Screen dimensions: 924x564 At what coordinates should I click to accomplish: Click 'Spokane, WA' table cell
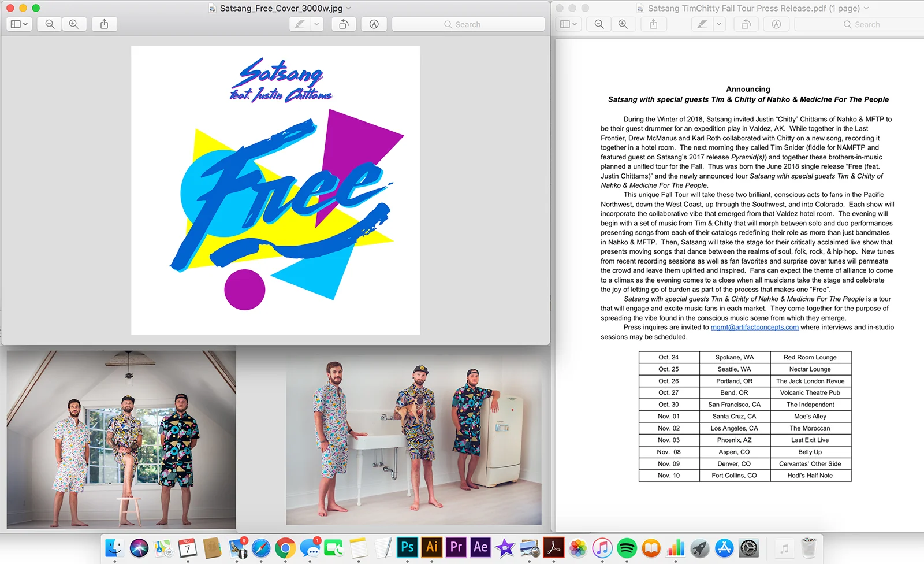734,357
